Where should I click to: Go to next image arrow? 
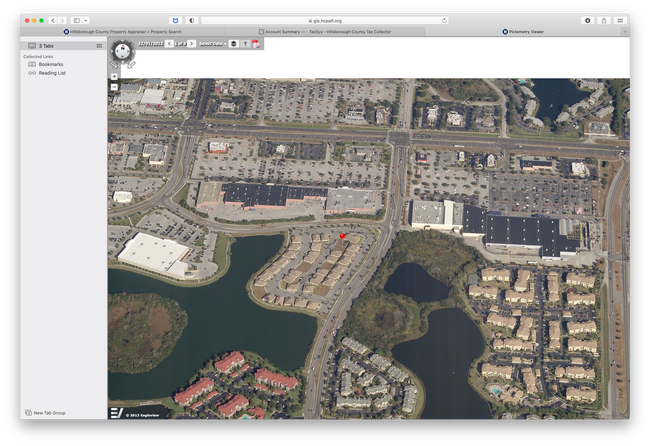pyautogui.click(x=191, y=44)
